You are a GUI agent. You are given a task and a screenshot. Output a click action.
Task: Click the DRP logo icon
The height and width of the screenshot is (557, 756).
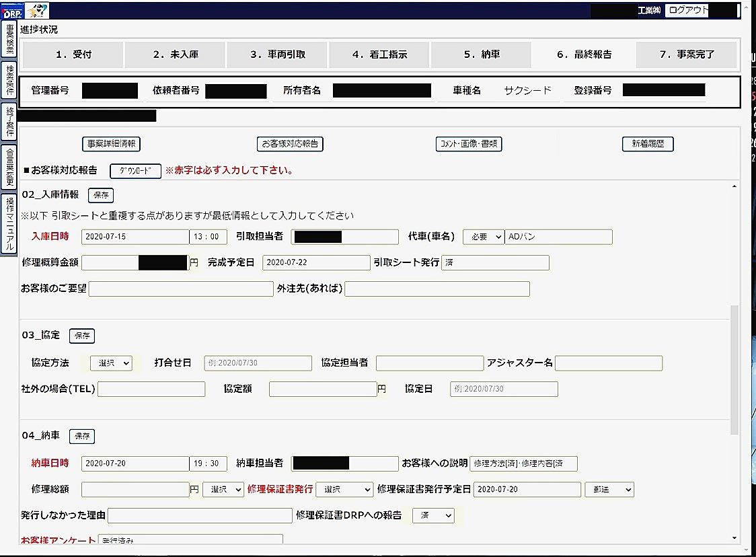pyautogui.click(x=12, y=10)
